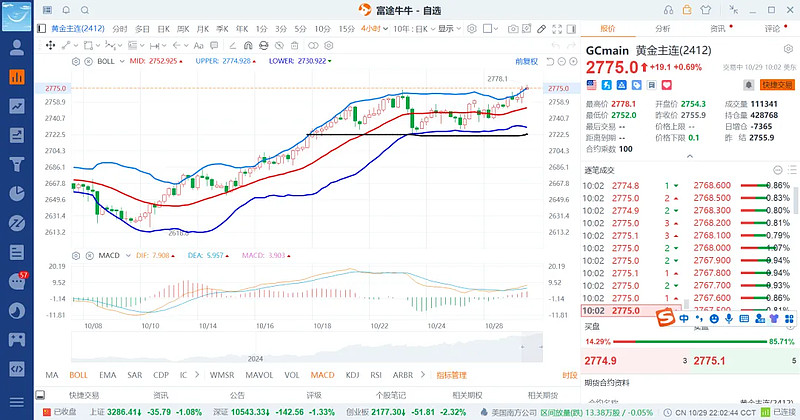
Task: Toggle BOLL indicator on main chart
Action: [77, 375]
